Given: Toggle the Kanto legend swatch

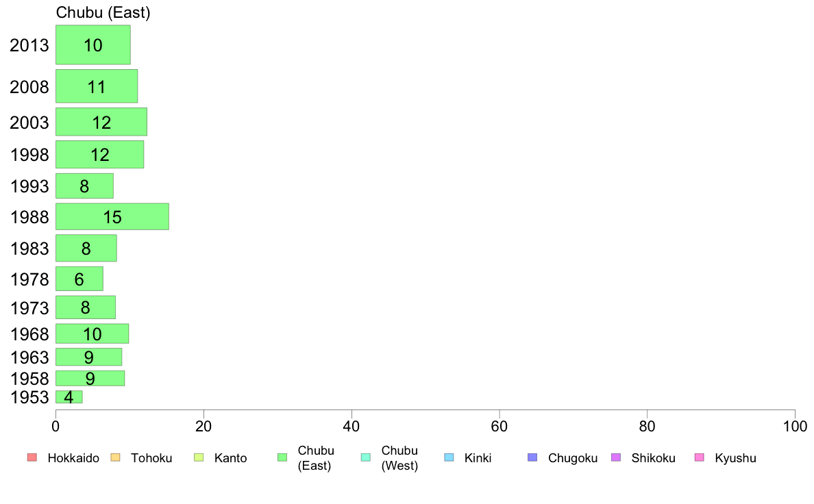Looking at the screenshot, I should pos(198,457).
